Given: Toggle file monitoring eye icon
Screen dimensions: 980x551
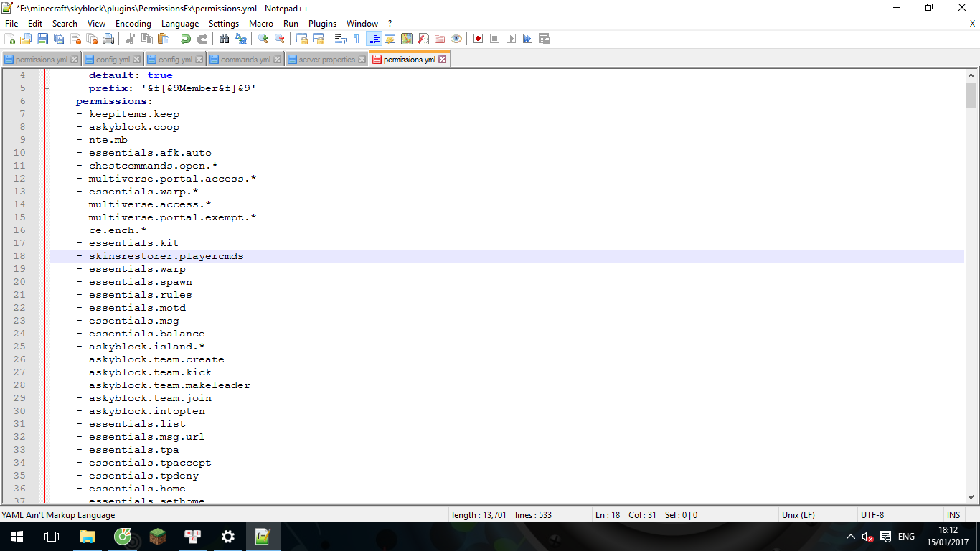Looking at the screenshot, I should point(456,39).
